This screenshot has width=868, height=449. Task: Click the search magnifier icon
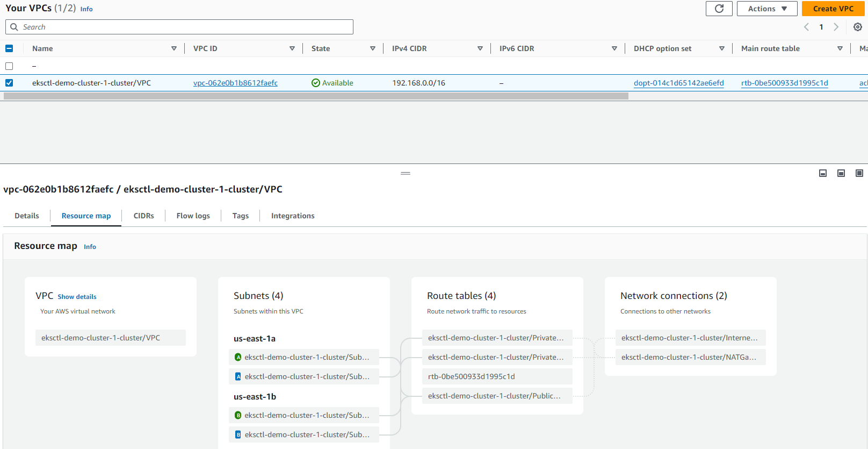point(15,27)
